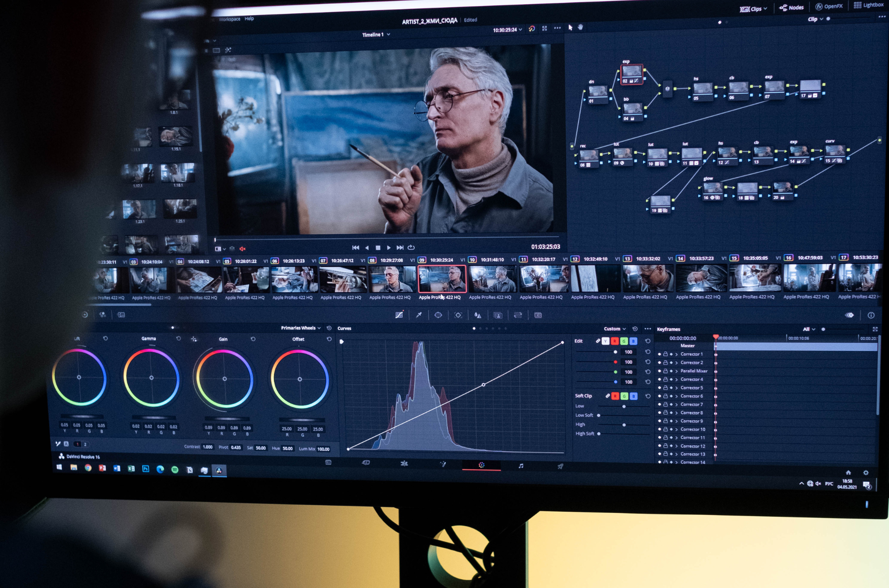
Task: Expand the viewer to full screen
Action: point(545,28)
